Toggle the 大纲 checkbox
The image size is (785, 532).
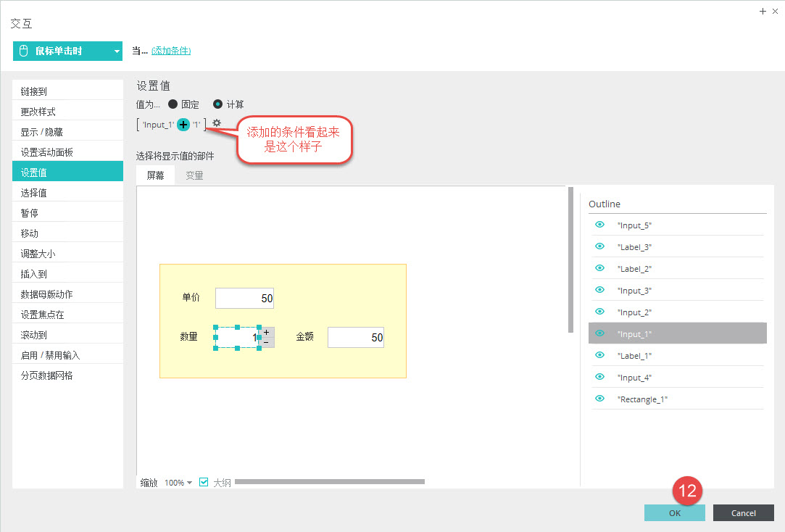point(204,482)
